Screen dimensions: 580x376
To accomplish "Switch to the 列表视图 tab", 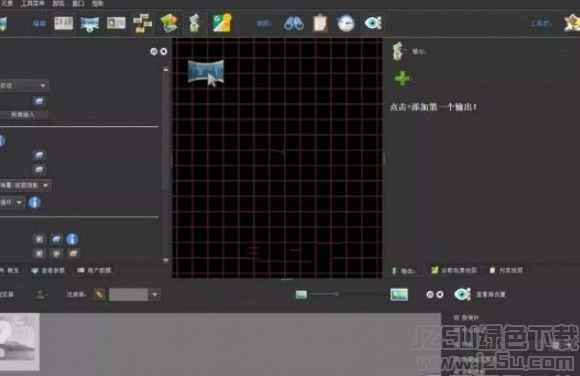I will pyautogui.click(x=506, y=271).
